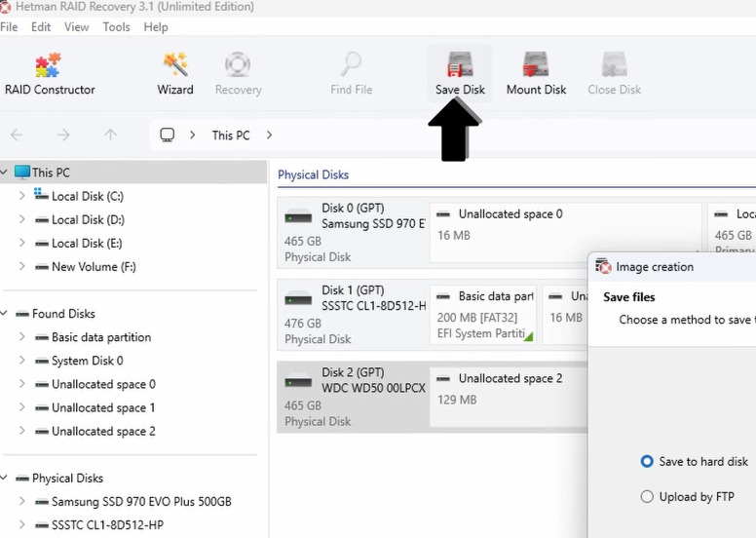
Task: Open the Edit menu
Action: point(41,27)
